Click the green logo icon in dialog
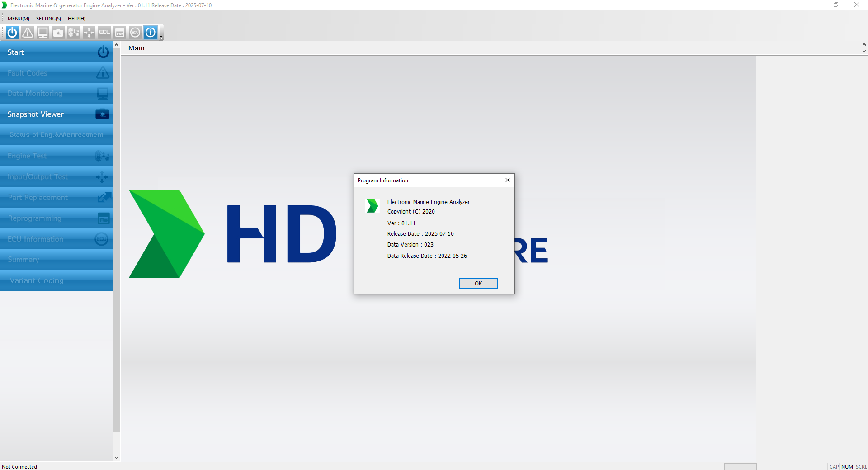Image resolution: width=868 pixels, height=470 pixels. [x=372, y=206]
